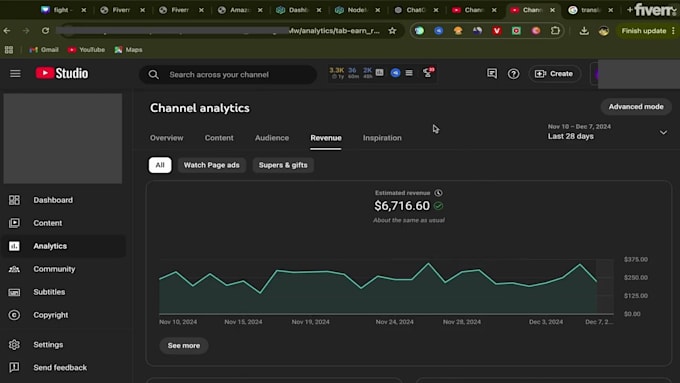Open the browser downloads icon
Screen dimensions: 680x383
(x=584, y=31)
